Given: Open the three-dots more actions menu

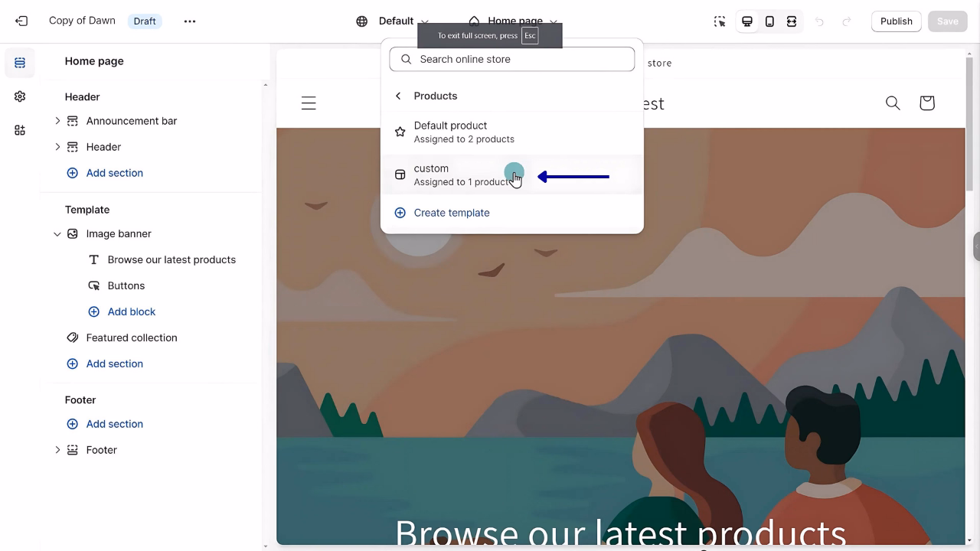Looking at the screenshot, I should tap(190, 21).
